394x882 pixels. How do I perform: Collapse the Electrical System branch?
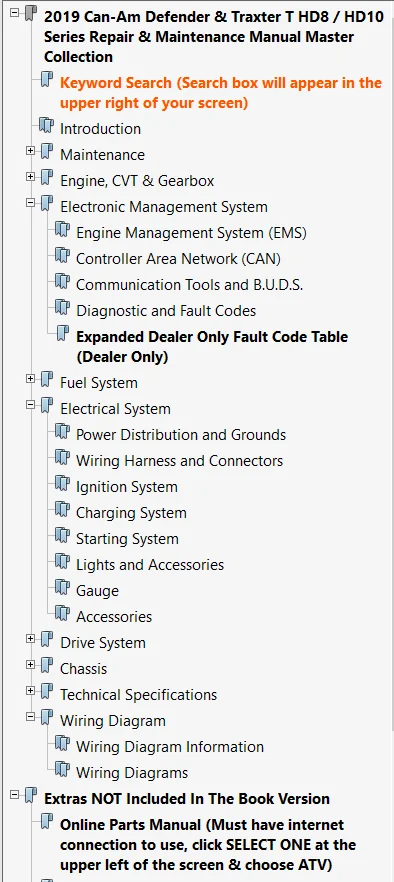pos(30,404)
